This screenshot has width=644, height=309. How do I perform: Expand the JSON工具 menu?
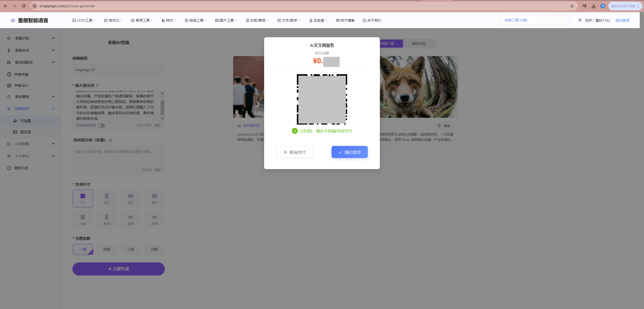click(x=84, y=20)
